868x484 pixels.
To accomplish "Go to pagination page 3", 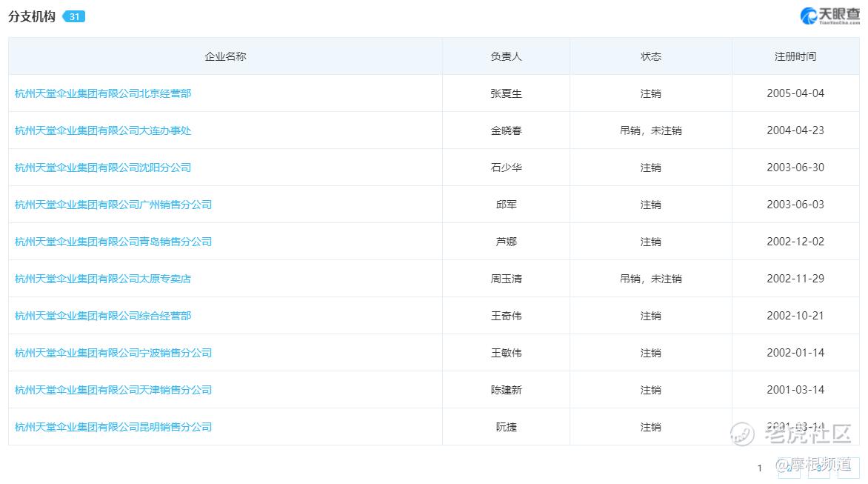I will tap(818, 468).
